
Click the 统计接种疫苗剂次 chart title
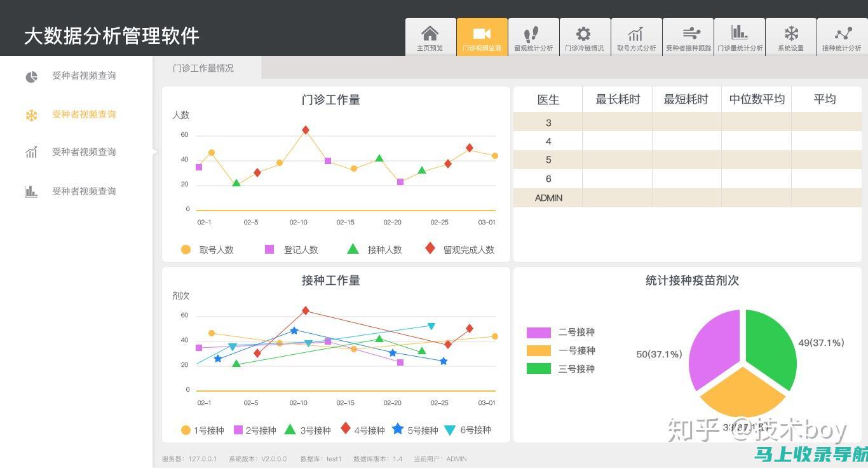[x=692, y=280]
